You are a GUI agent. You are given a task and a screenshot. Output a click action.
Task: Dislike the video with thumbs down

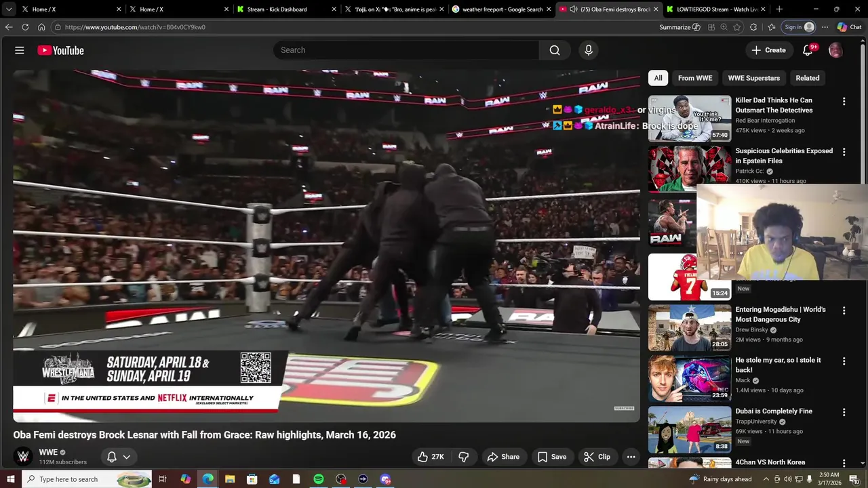464,457
